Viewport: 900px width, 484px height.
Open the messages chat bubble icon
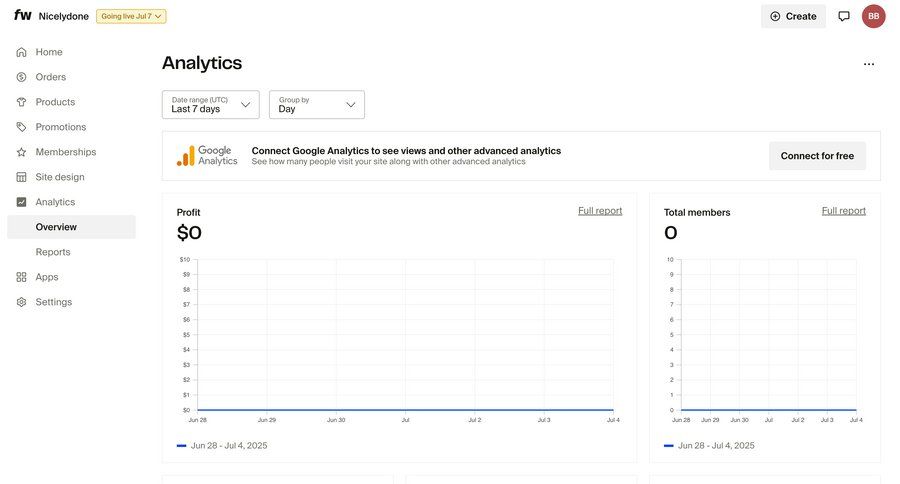tap(844, 16)
